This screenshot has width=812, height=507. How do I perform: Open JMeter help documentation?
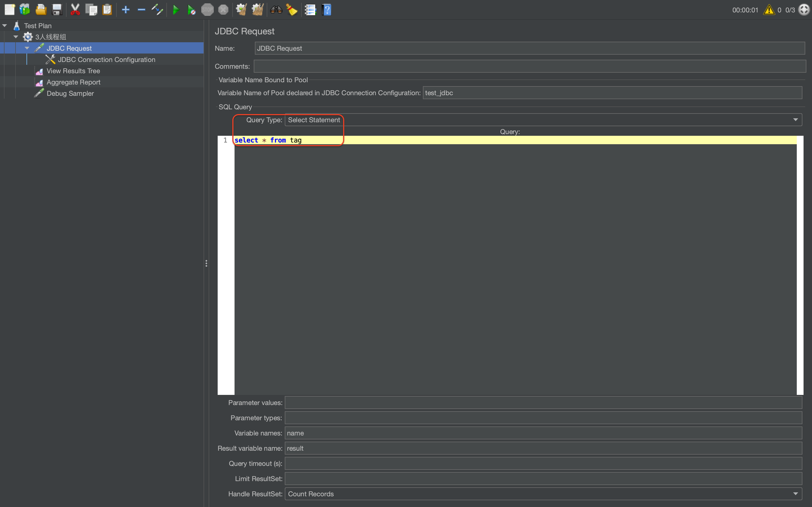tap(326, 9)
